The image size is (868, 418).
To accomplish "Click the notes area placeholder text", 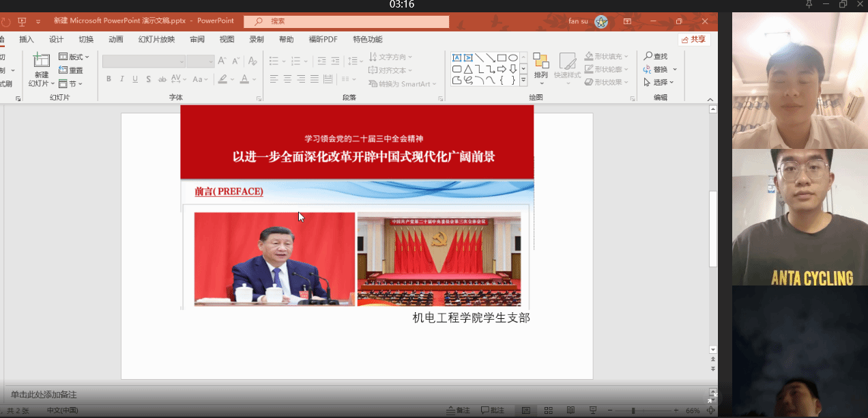I will pos(44,395).
